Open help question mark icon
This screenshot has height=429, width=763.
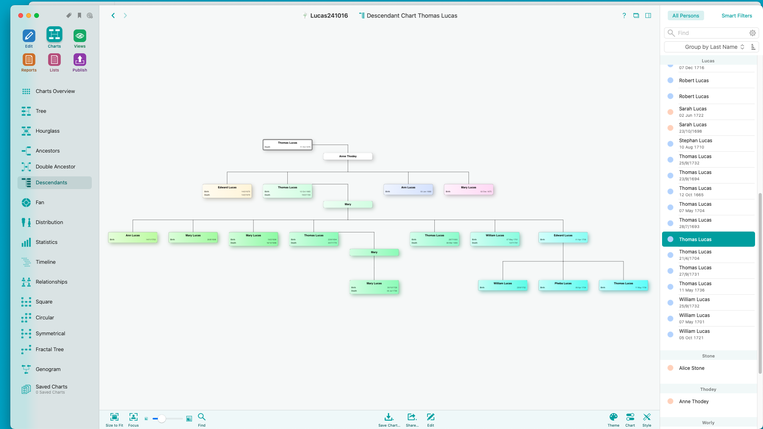624,16
